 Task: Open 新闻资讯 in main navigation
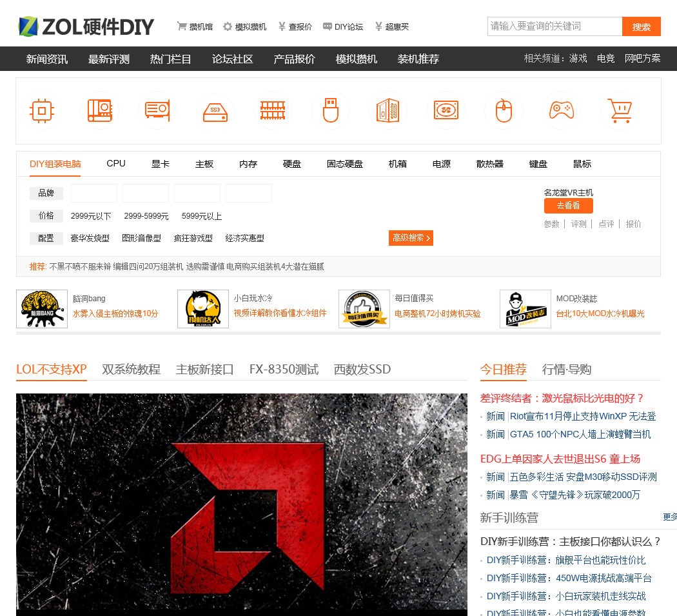[46, 59]
